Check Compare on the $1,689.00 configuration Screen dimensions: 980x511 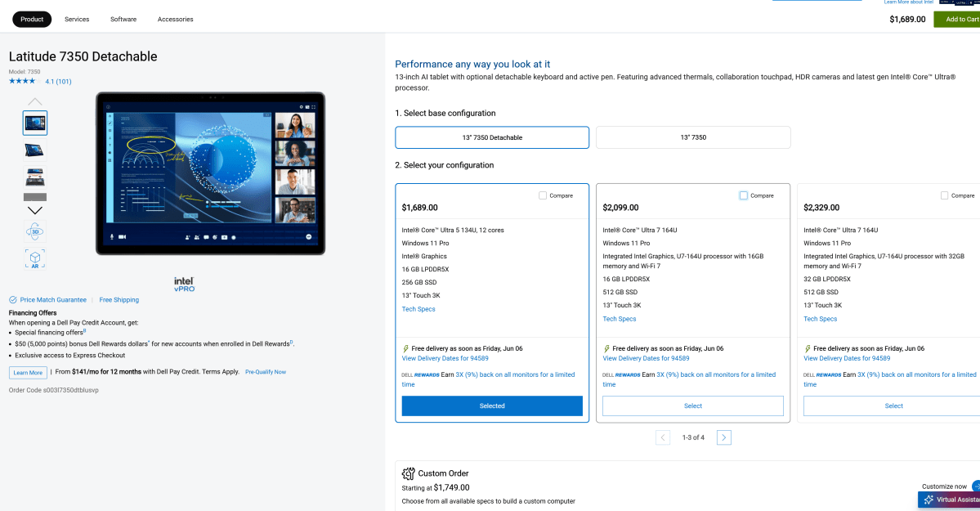coord(543,195)
